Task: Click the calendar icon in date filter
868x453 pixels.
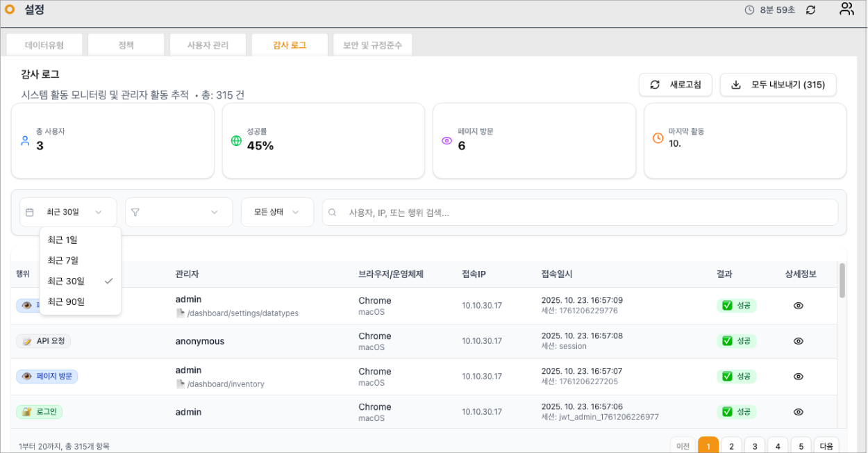Action: [30, 212]
